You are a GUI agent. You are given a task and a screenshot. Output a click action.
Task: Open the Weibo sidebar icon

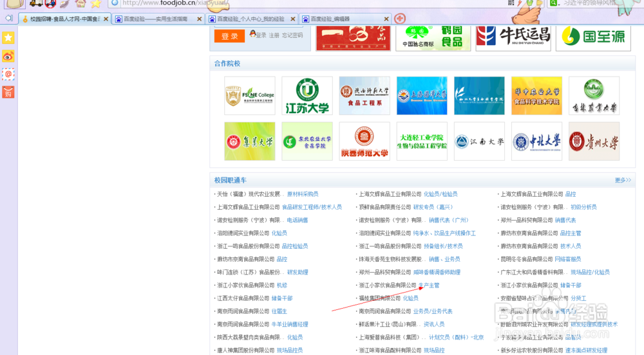tap(8, 56)
